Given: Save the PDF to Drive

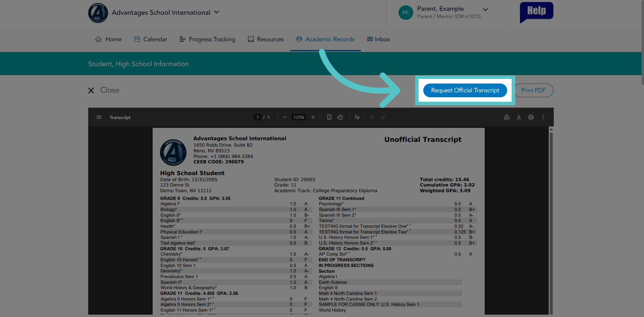Looking at the screenshot, I should pos(507,117).
